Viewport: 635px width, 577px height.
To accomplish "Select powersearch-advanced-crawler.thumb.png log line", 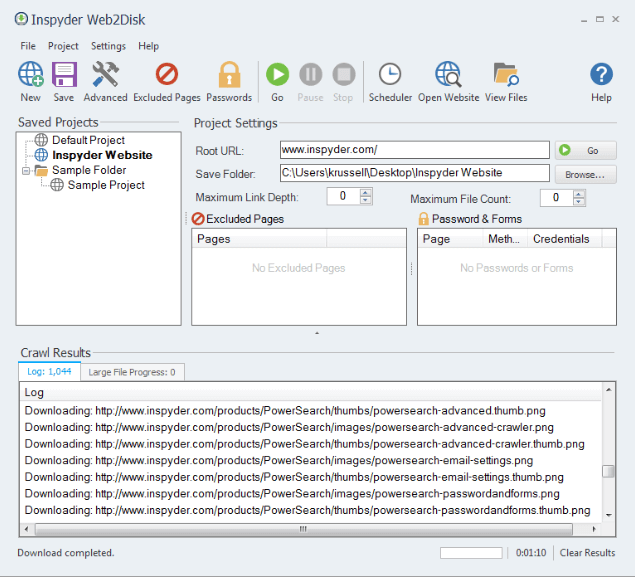I will click(305, 444).
